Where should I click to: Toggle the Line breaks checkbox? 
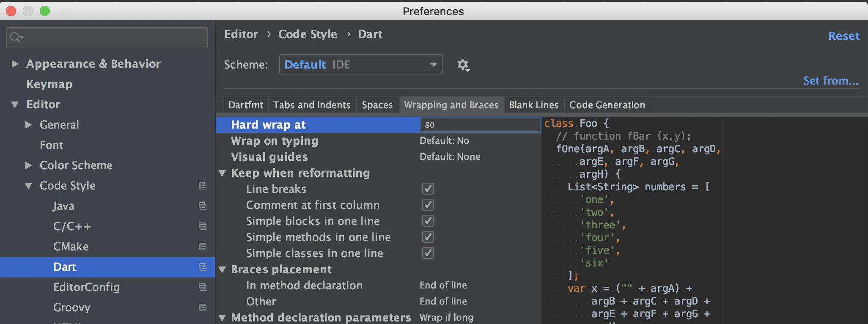428,189
